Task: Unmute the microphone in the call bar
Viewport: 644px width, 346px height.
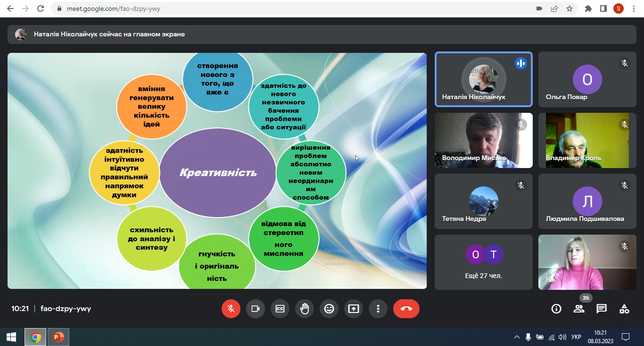Action: [231, 309]
